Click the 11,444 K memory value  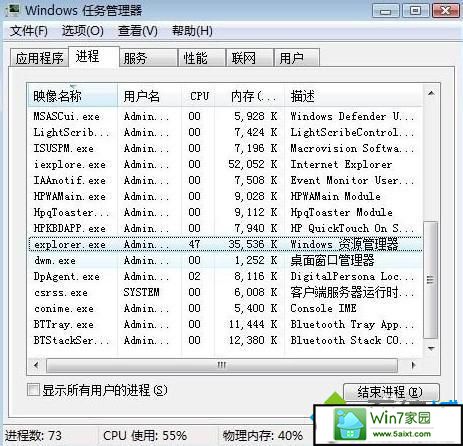click(x=253, y=324)
